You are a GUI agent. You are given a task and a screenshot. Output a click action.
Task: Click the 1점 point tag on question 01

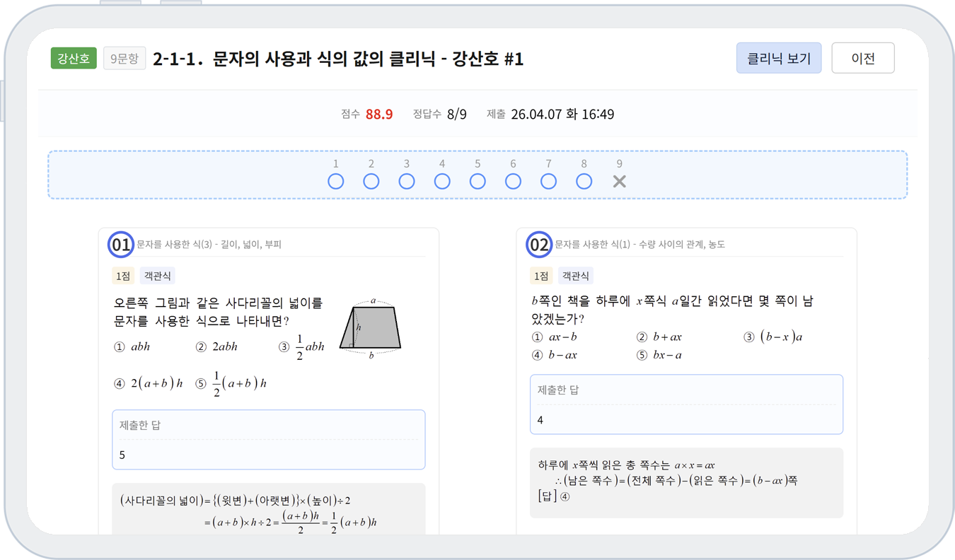[x=123, y=276]
